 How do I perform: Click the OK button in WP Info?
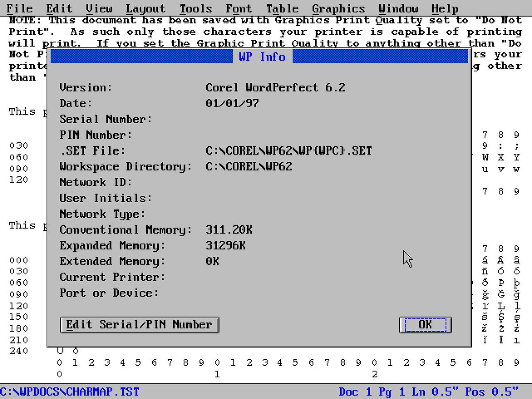[x=425, y=325]
